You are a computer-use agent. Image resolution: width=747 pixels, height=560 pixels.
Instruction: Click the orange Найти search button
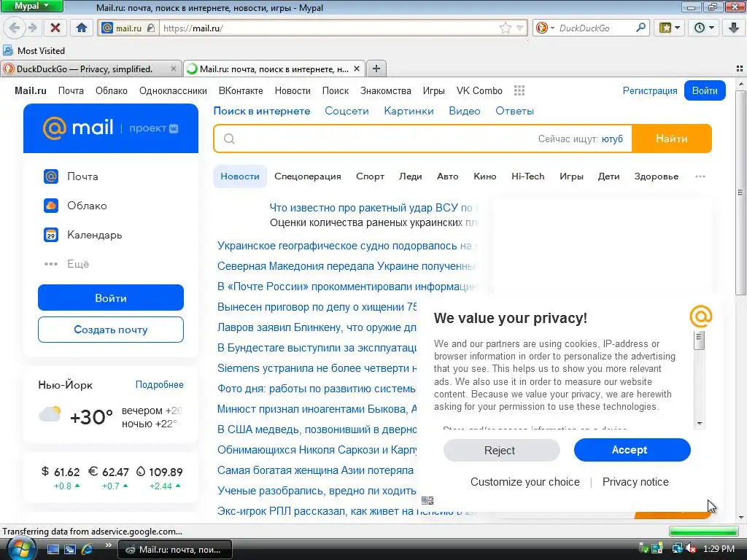[672, 139]
